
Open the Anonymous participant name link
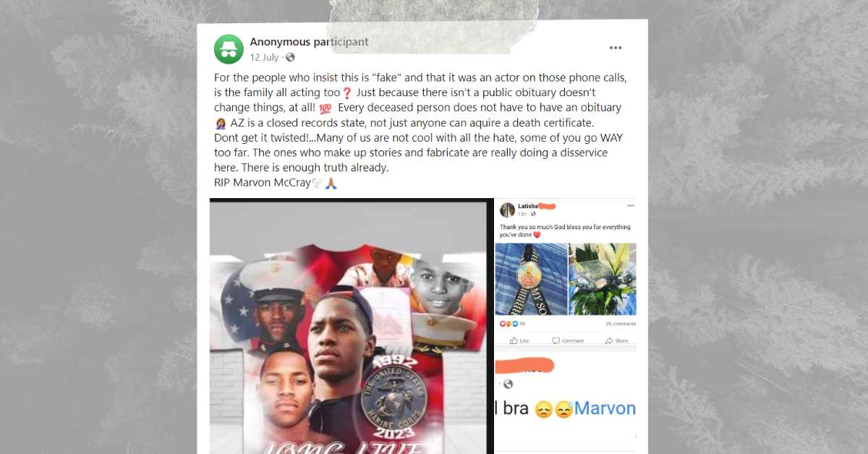click(x=309, y=42)
